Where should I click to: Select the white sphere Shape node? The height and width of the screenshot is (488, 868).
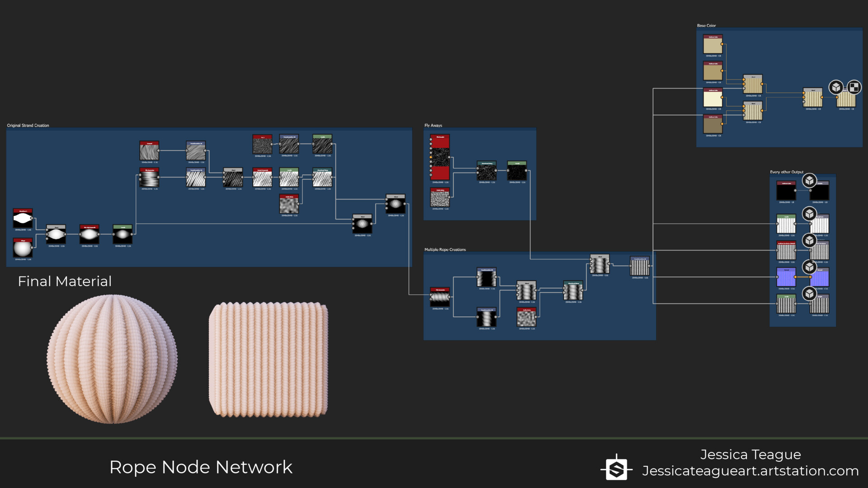click(x=23, y=248)
